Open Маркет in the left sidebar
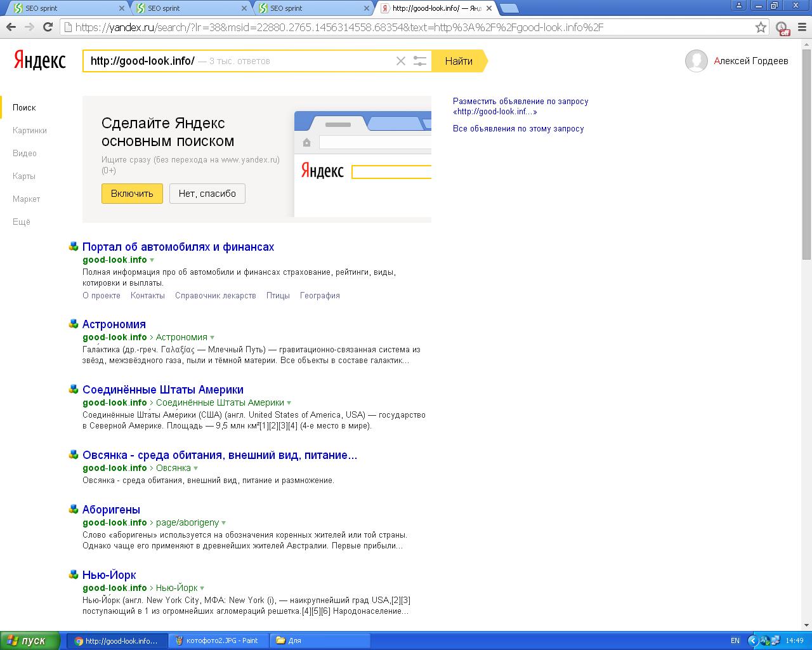Screen dimensions: 812x650 click(26, 199)
